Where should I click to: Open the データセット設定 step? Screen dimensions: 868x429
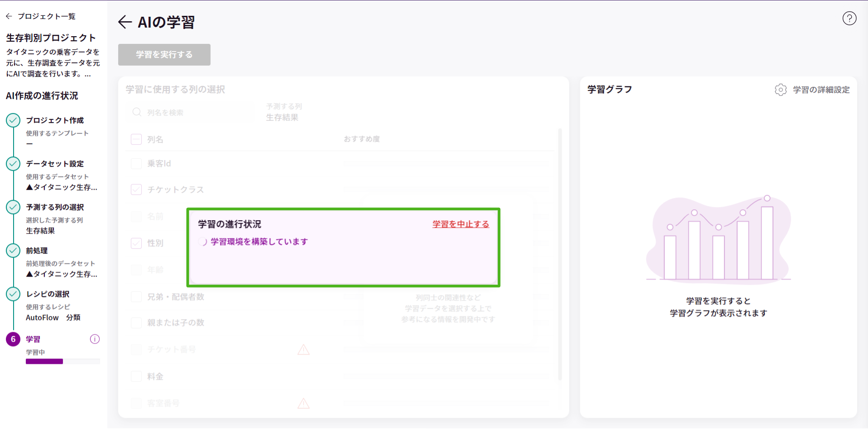(x=55, y=164)
